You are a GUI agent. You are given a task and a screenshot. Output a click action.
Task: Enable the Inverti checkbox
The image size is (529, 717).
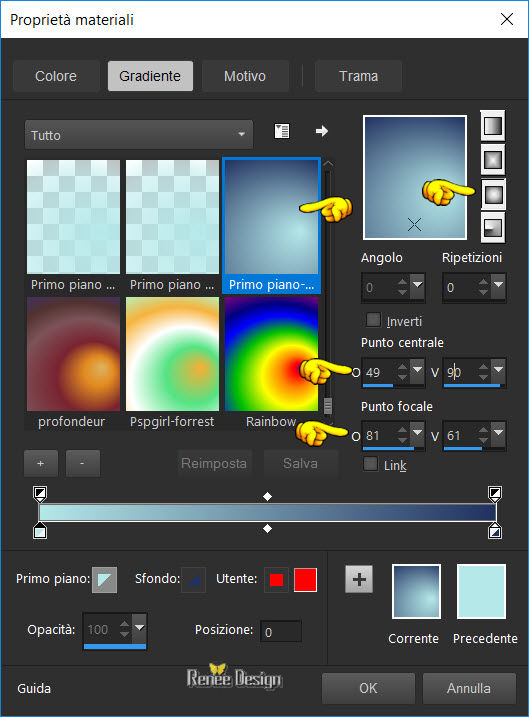(x=373, y=320)
